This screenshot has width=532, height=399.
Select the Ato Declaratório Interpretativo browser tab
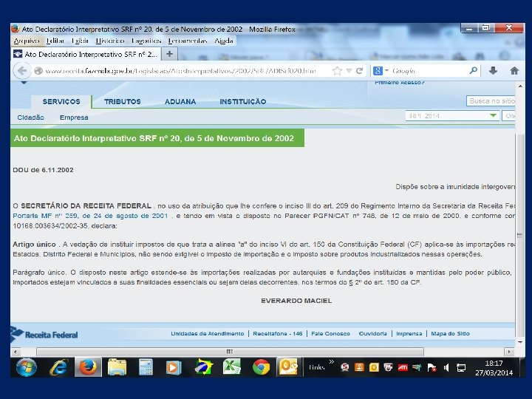pos(86,54)
